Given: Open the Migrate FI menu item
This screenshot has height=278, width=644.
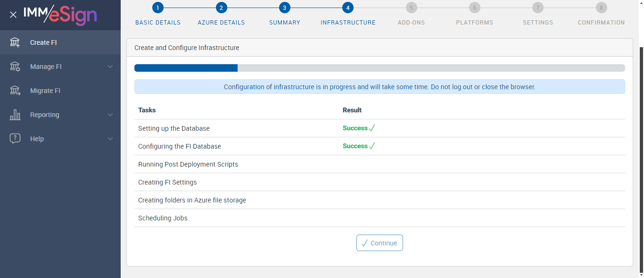Looking at the screenshot, I should (60, 91).
